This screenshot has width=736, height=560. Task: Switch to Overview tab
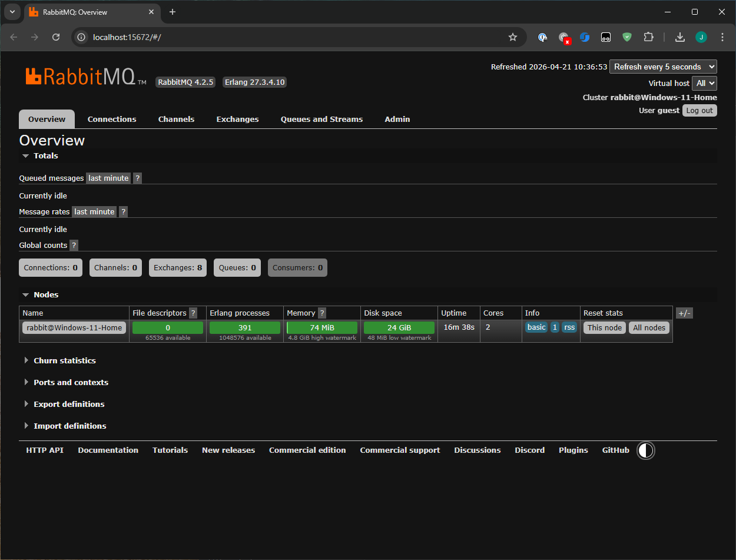[47, 119]
